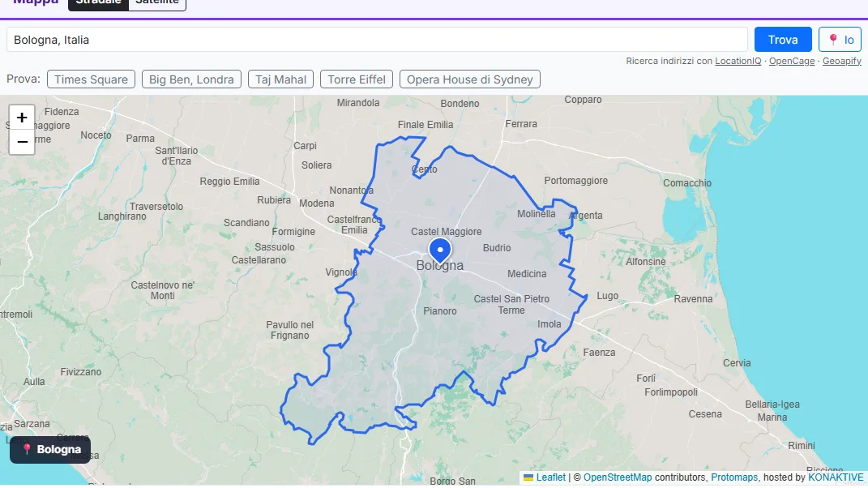Click the Carpi label on map

pos(305,146)
